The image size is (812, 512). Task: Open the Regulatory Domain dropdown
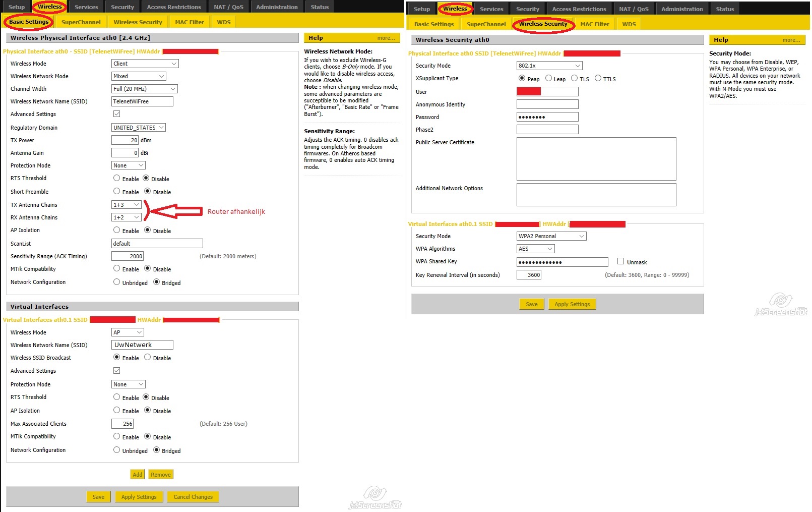(x=138, y=128)
